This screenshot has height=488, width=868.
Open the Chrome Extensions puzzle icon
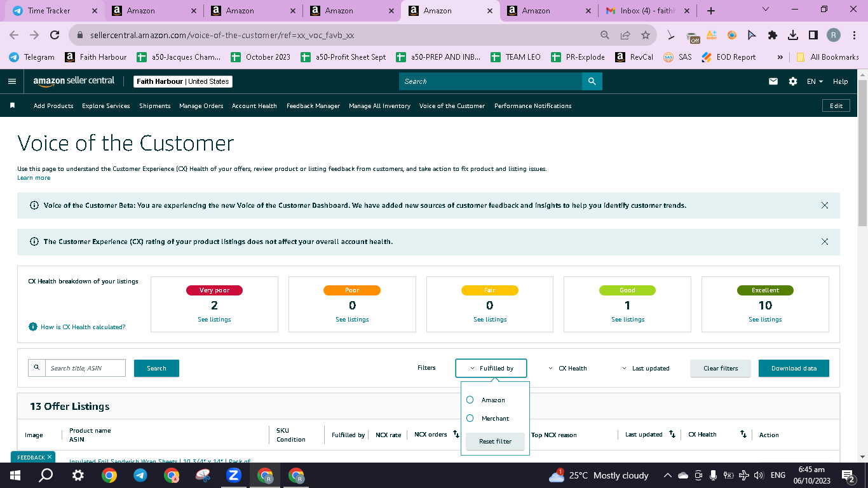point(773,35)
